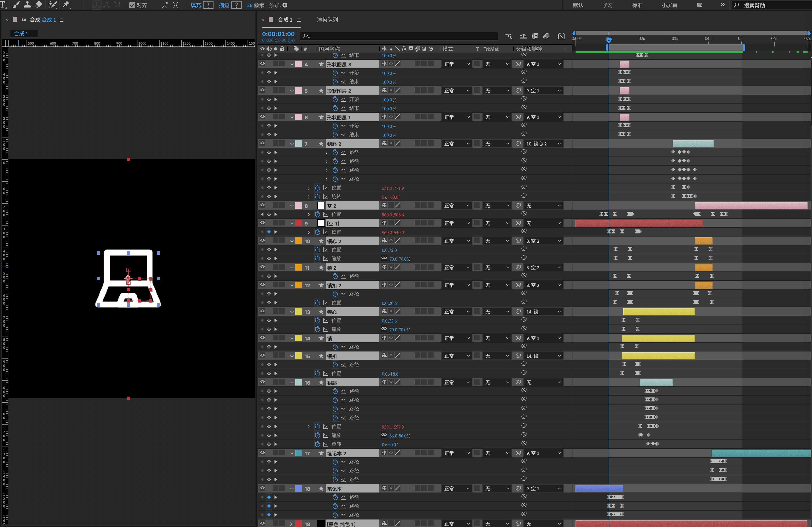Hide the 钥匙 2 layer
The height and width of the screenshot is (527, 812).
(262, 144)
